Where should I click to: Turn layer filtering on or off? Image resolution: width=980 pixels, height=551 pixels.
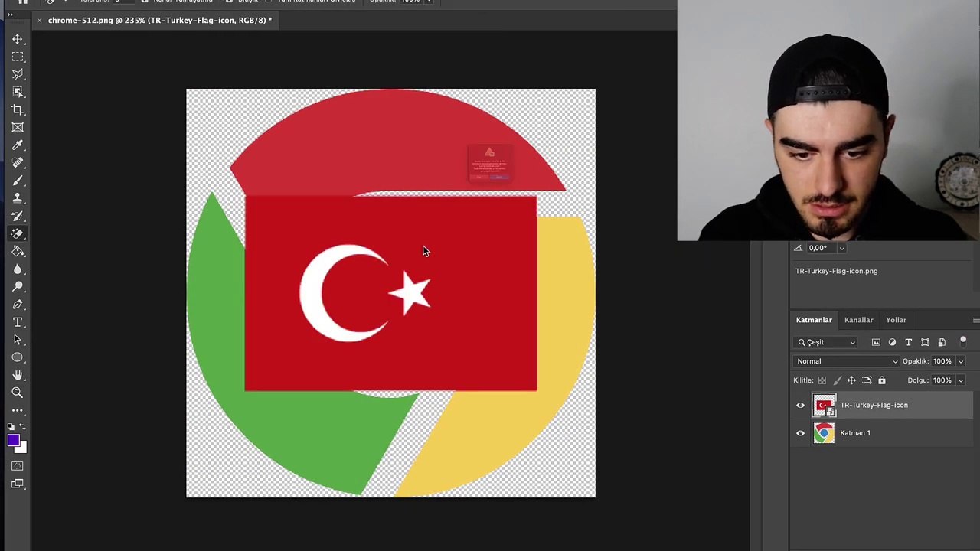pyautogui.click(x=963, y=341)
